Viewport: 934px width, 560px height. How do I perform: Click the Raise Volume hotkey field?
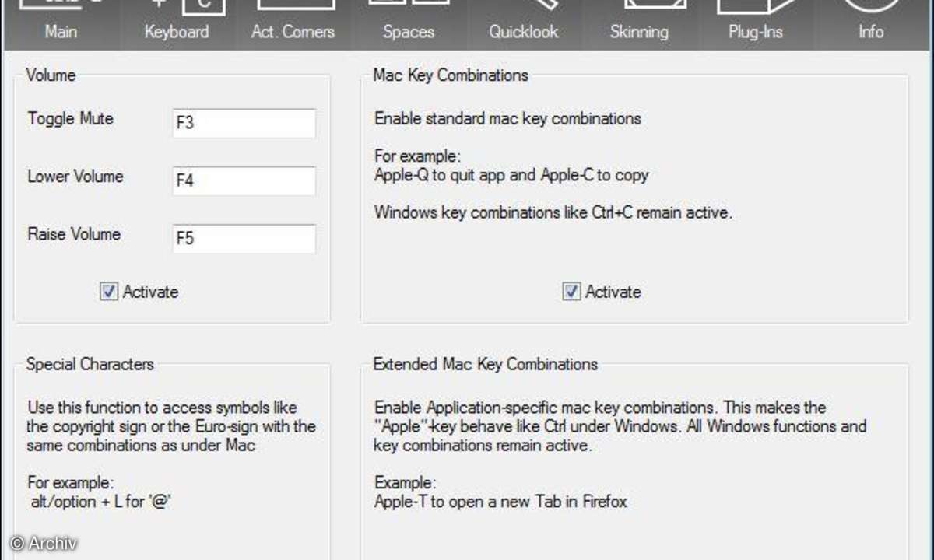click(x=244, y=238)
